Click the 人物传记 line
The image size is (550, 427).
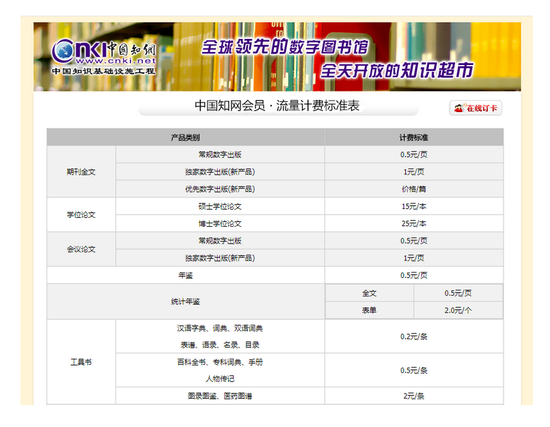pos(220,379)
